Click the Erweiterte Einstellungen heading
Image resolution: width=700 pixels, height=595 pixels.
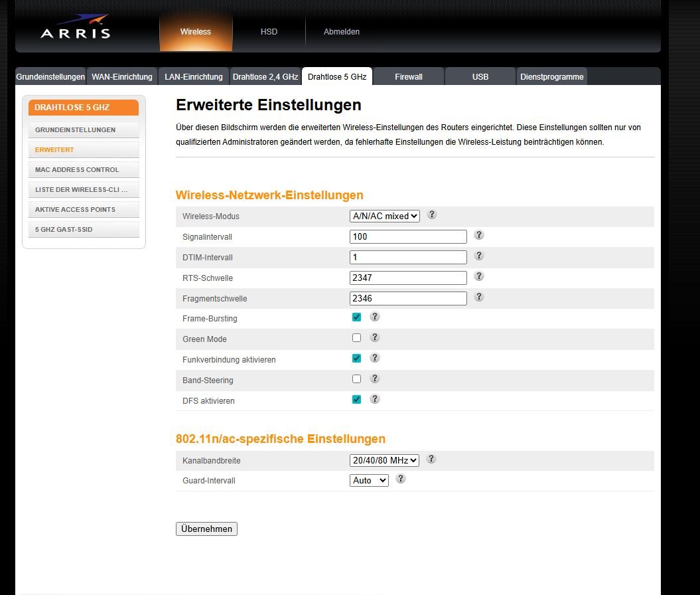pyautogui.click(x=268, y=105)
